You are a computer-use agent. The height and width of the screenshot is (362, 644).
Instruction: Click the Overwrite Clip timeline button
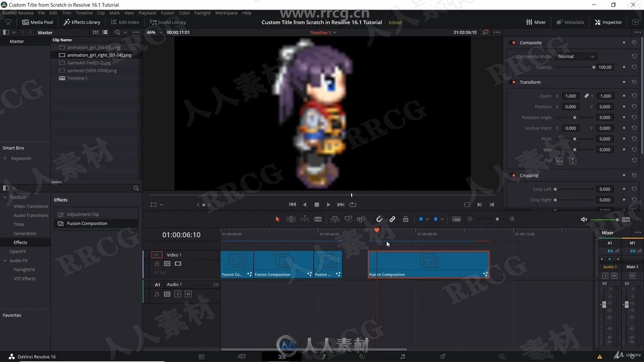348,219
